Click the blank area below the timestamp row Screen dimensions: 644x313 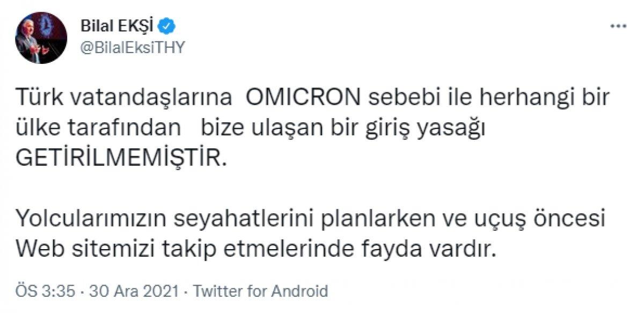pos(322,306)
